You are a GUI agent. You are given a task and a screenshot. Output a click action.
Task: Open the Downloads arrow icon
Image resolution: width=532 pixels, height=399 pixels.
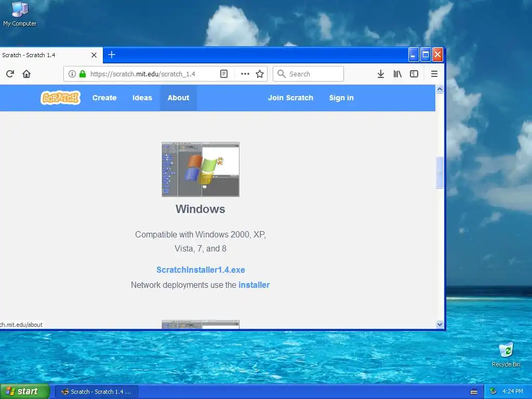pos(381,74)
